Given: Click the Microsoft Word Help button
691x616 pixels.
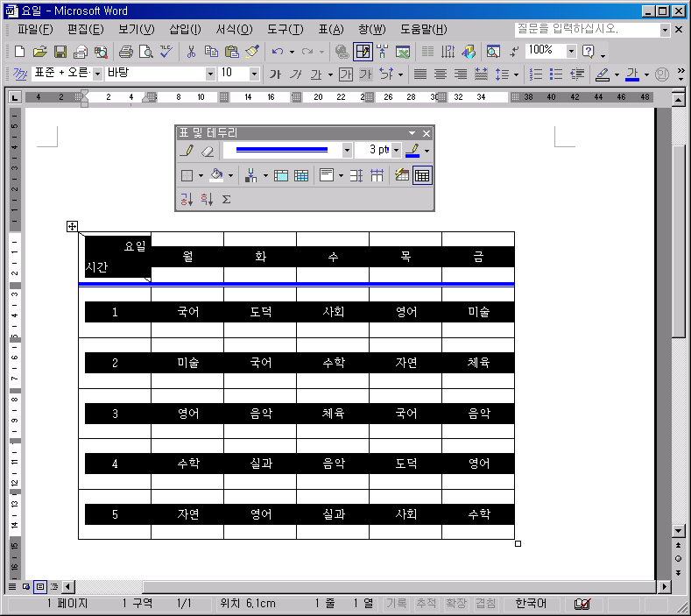Looking at the screenshot, I should pyautogui.click(x=589, y=52).
